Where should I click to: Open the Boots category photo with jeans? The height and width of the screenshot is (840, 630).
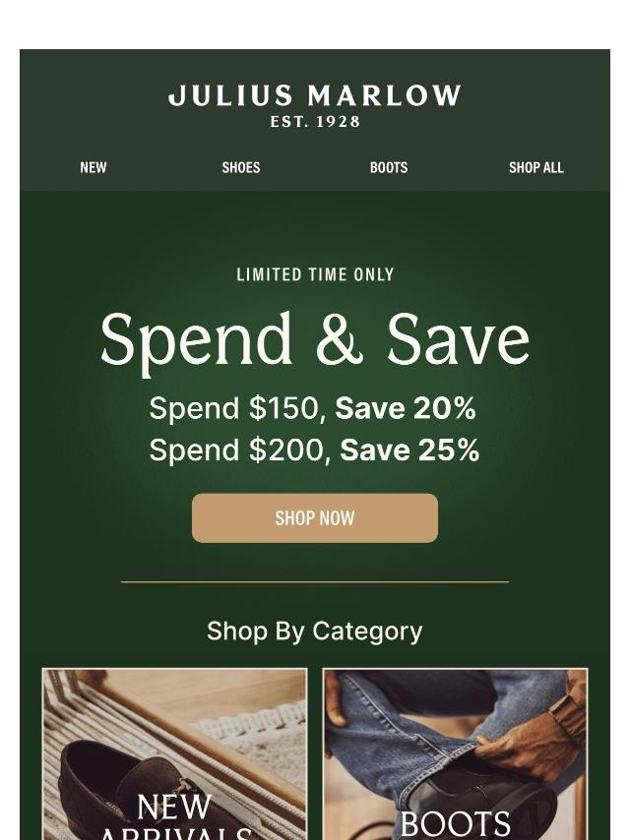click(455, 754)
